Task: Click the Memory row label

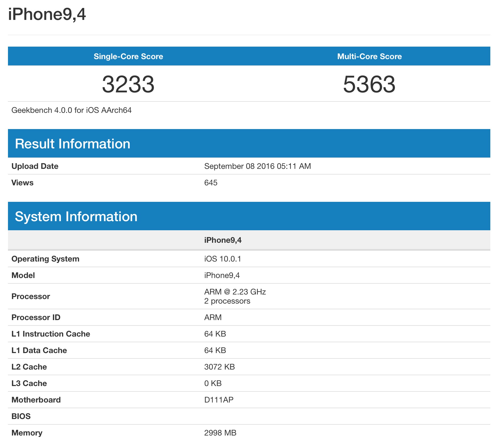Action: tap(27, 433)
